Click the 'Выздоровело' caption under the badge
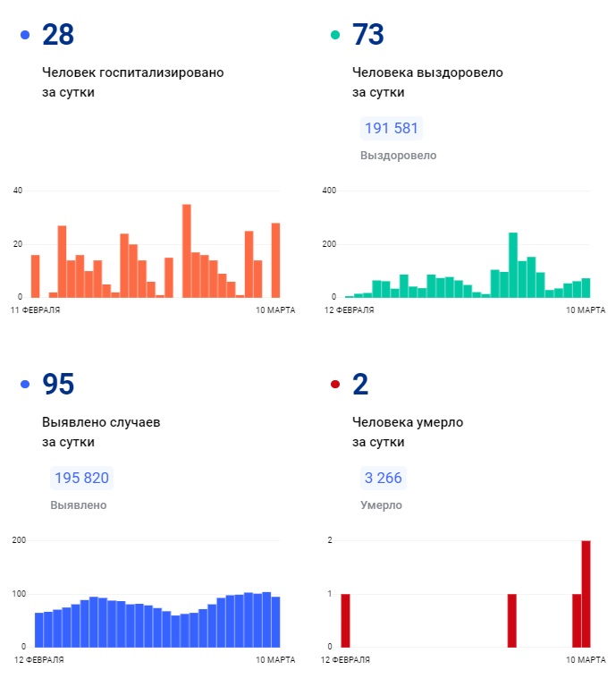The height and width of the screenshot is (687, 616). 398,156
